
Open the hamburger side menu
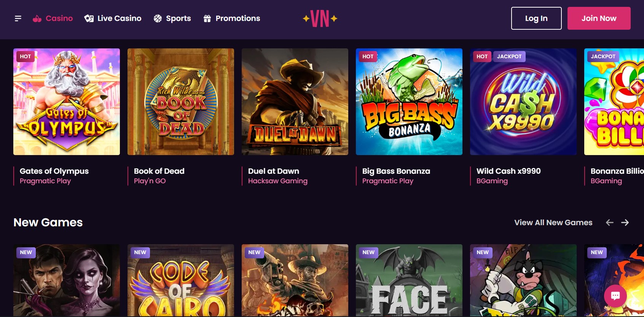18,18
